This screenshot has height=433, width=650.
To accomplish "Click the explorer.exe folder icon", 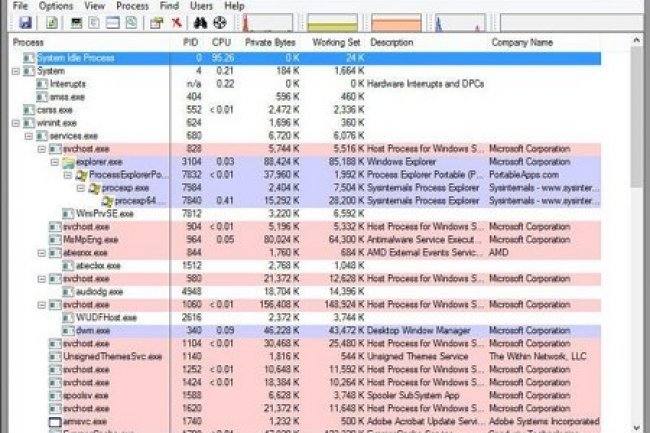I will [68, 160].
